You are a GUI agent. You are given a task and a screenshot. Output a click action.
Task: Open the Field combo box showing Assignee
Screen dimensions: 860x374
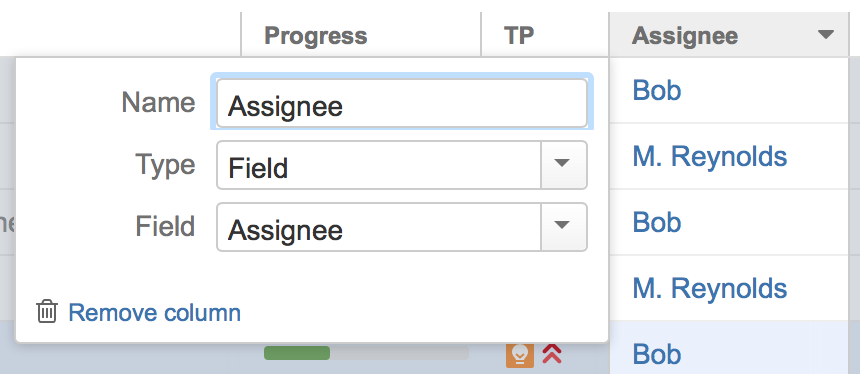tap(402, 227)
